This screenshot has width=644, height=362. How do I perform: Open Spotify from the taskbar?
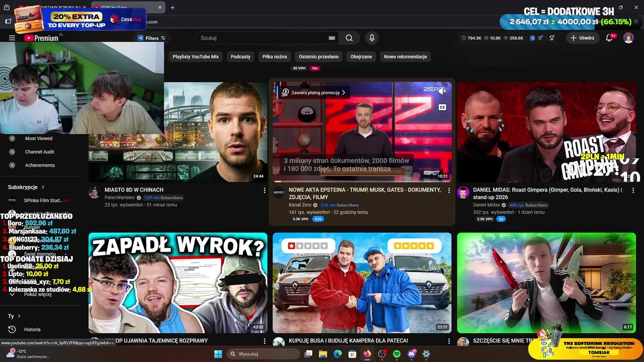(396, 354)
